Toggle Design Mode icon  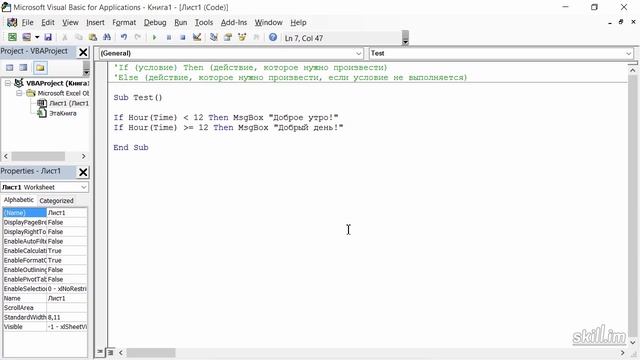(x=197, y=38)
